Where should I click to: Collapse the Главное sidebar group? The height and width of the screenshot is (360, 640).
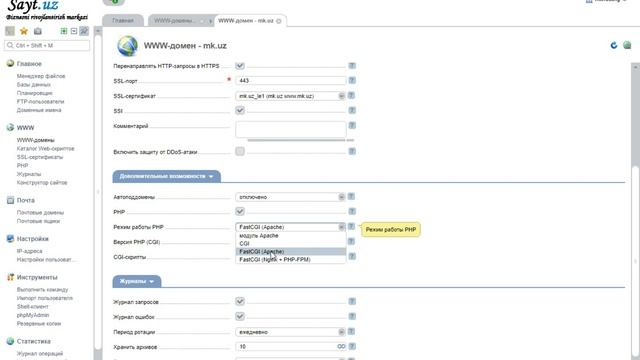29,64
